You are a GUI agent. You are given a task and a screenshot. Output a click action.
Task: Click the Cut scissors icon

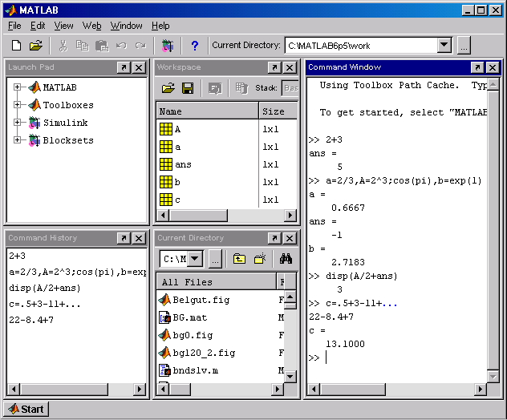click(x=63, y=46)
